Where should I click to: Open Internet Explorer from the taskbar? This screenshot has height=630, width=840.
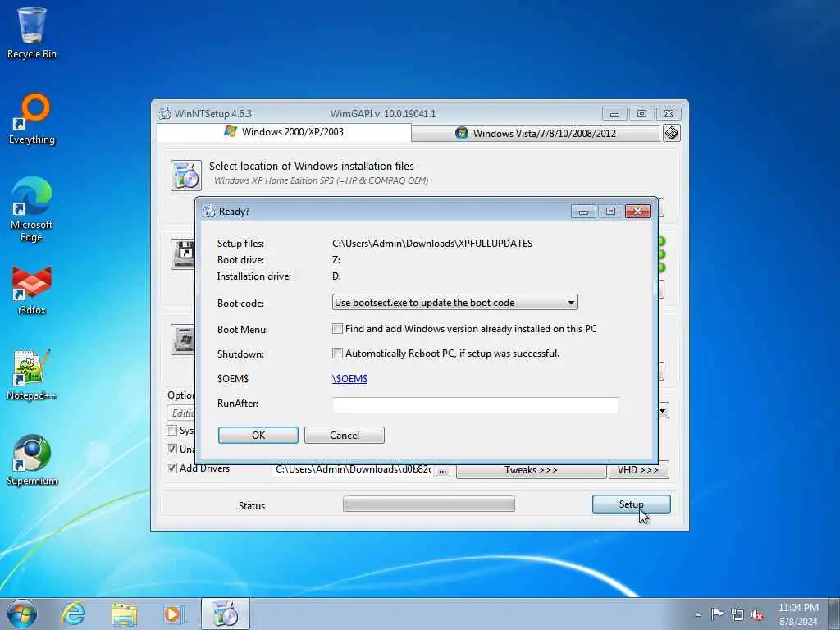[73, 614]
